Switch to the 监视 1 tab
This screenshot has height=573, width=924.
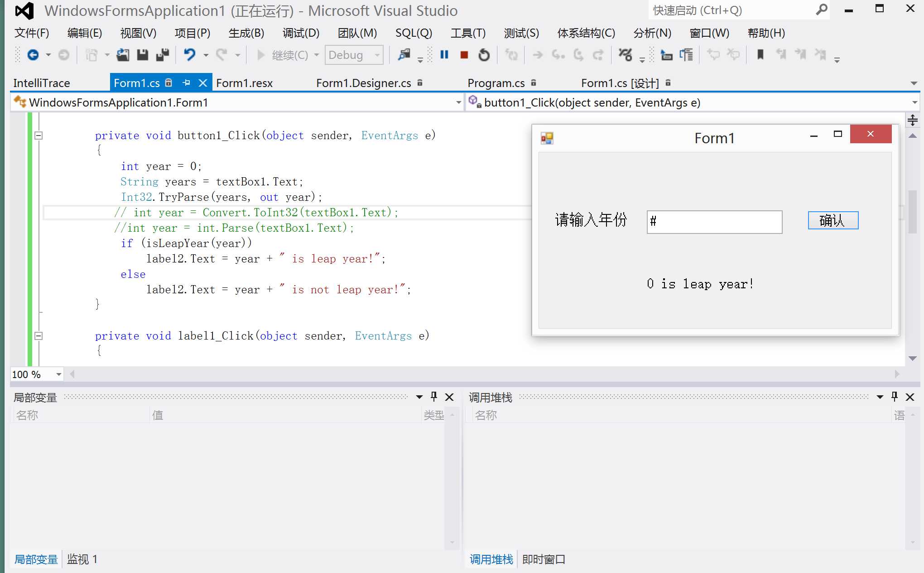pos(82,559)
